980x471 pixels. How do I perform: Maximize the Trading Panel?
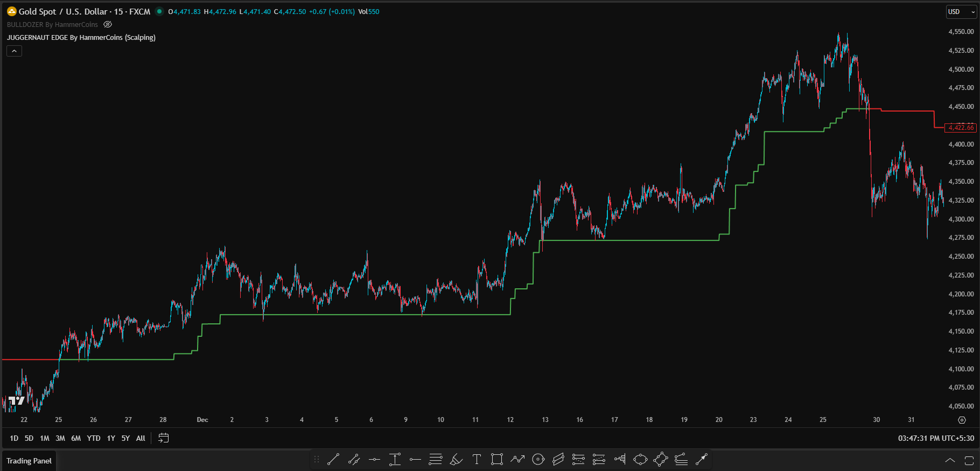969,460
